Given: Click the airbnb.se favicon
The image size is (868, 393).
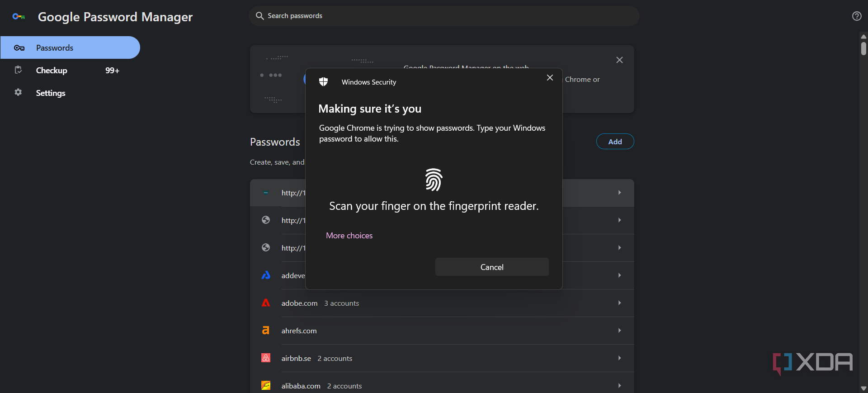Looking at the screenshot, I should 266,358.
